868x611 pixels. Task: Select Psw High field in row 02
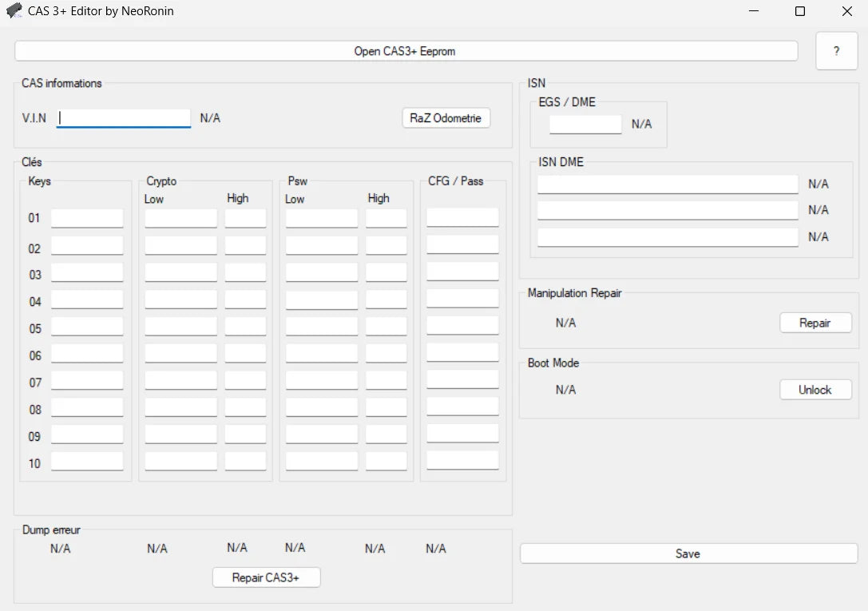pos(386,245)
